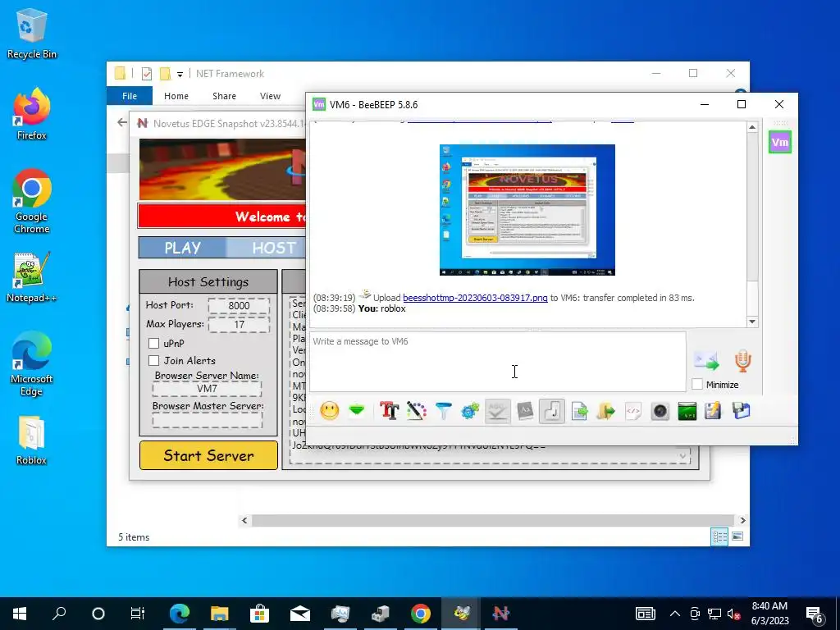Screen dimensions: 840x630
Task: Open the View ribbon tab in File Explorer
Action: pyautogui.click(x=270, y=96)
